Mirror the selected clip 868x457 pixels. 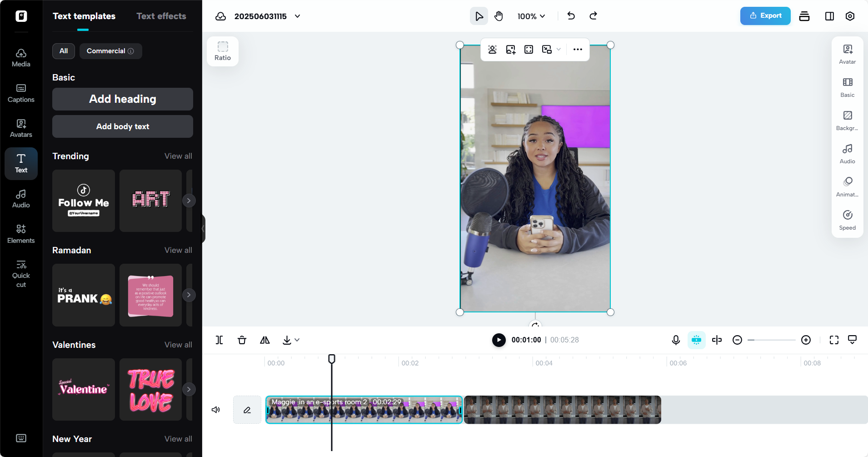coord(265,340)
